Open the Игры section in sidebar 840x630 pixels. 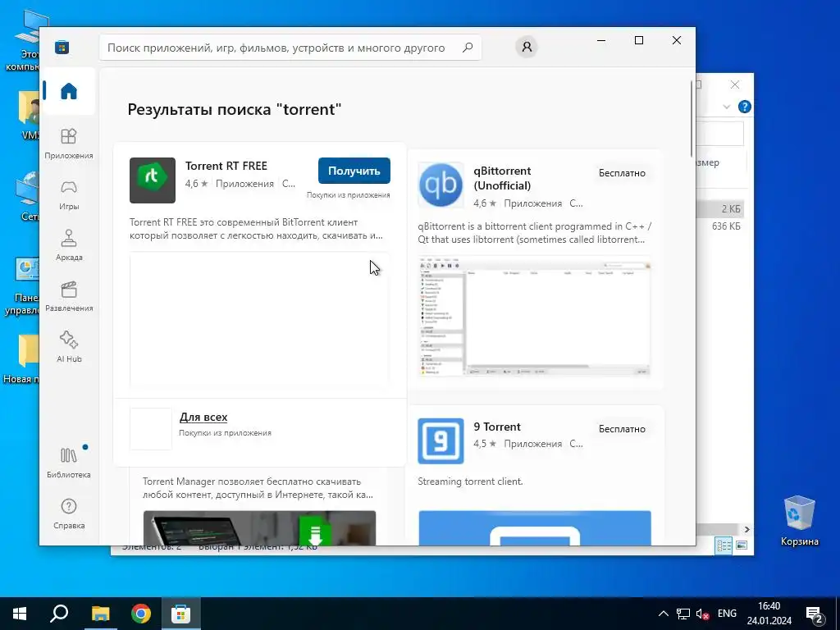pyautogui.click(x=69, y=194)
